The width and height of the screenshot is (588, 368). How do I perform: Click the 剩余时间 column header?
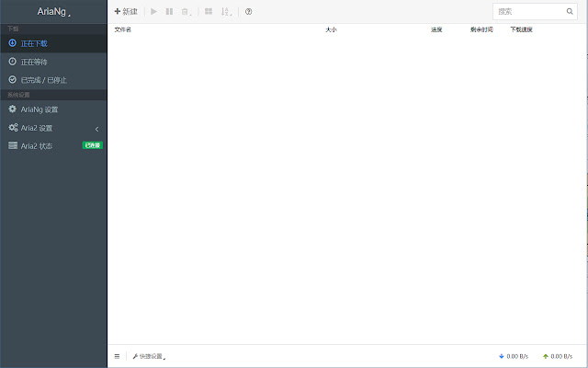[481, 29]
